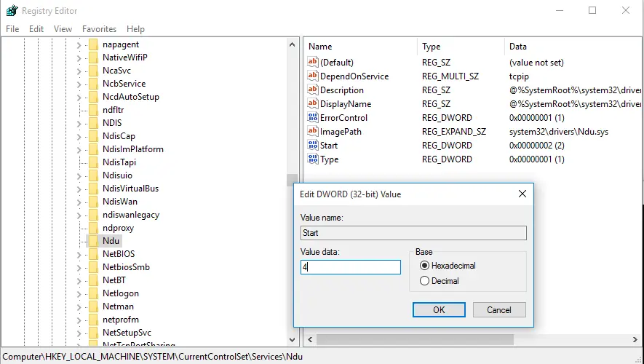Select the napagent folder icon

pyautogui.click(x=94, y=44)
